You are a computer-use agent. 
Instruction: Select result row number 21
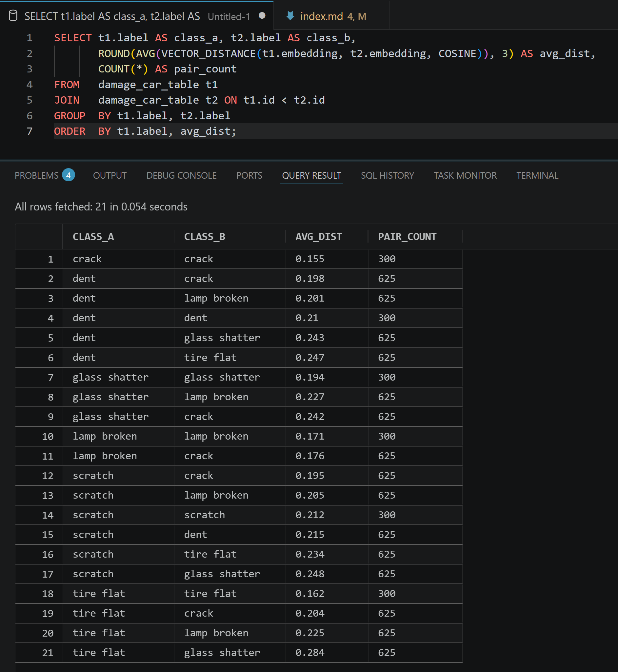point(48,653)
